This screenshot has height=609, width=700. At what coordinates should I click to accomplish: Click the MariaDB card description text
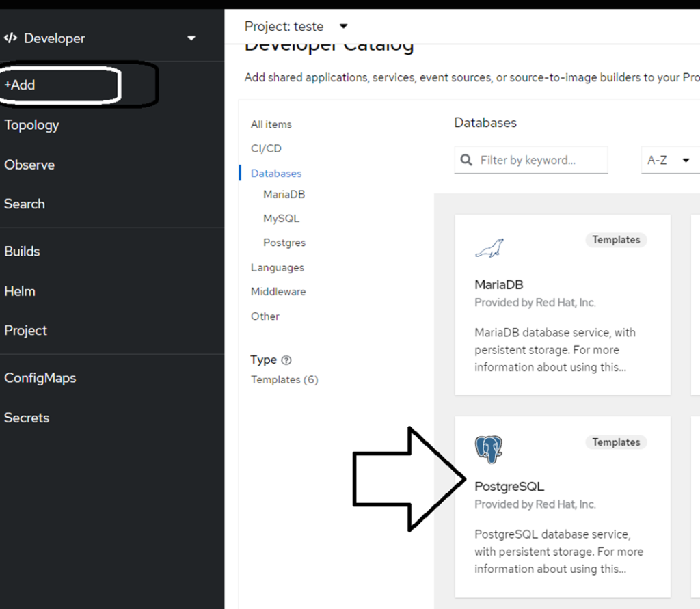[x=555, y=349]
